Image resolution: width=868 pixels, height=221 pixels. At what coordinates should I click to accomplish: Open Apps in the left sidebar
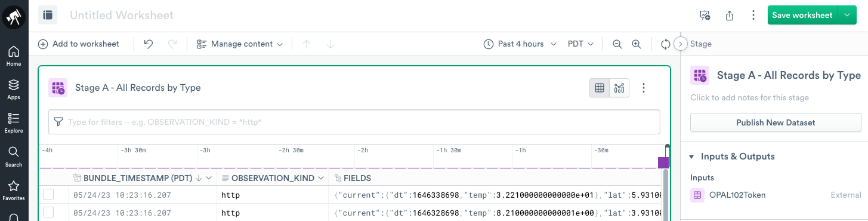point(14,89)
